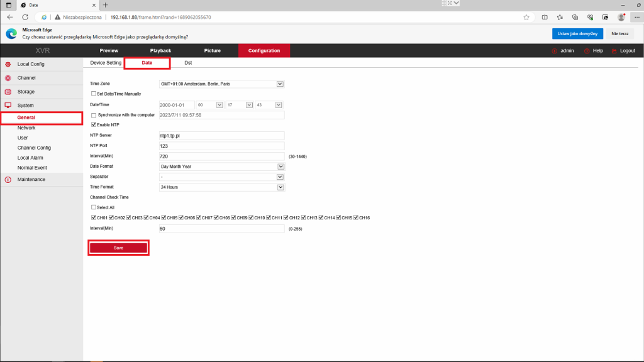Switch to the Dst tab
The height and width of the screenshot is (362, 644).
tap(188, 63)
